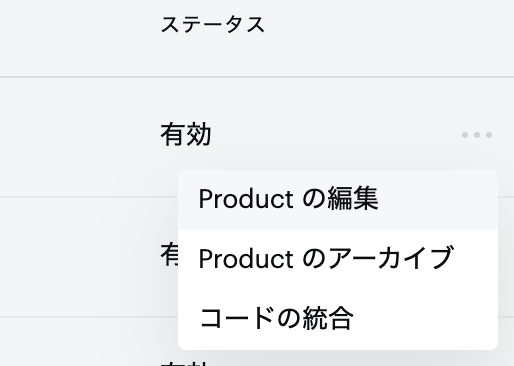
Task: Click the word Product in the highlighted item
Action: pos(246,199)
